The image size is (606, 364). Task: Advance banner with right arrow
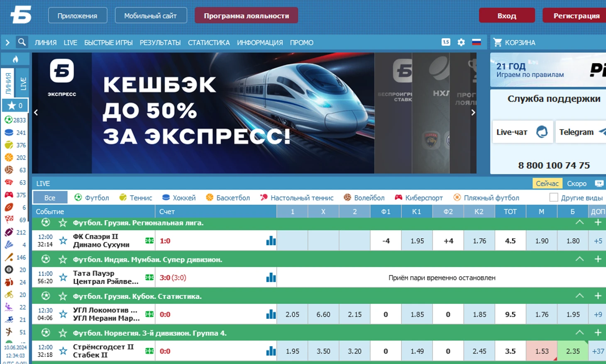473,112
